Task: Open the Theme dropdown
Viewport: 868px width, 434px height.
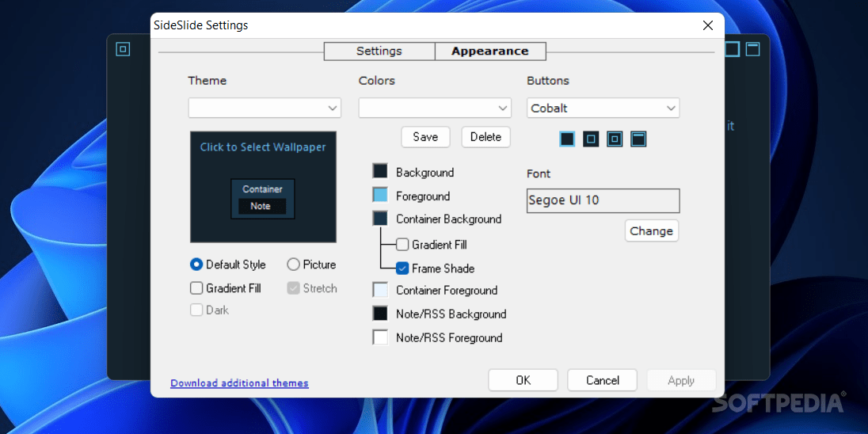Action: click(x=265, y=108)
